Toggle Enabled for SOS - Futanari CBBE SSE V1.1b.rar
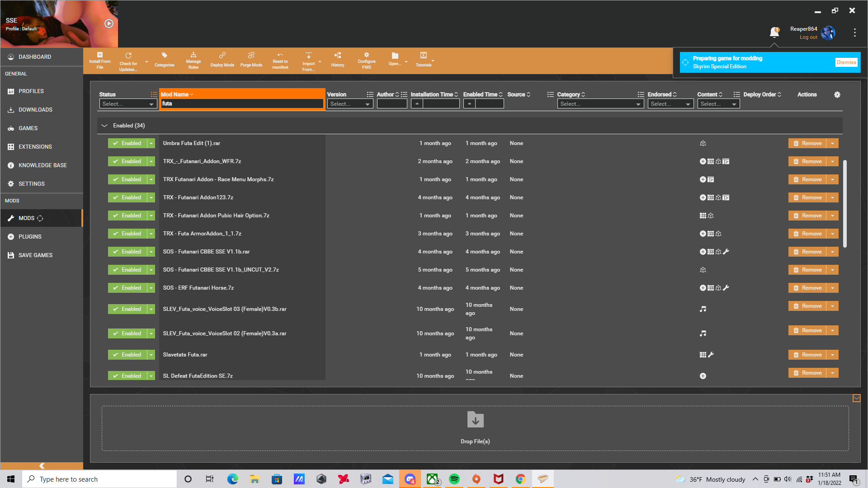 [127, 252]
